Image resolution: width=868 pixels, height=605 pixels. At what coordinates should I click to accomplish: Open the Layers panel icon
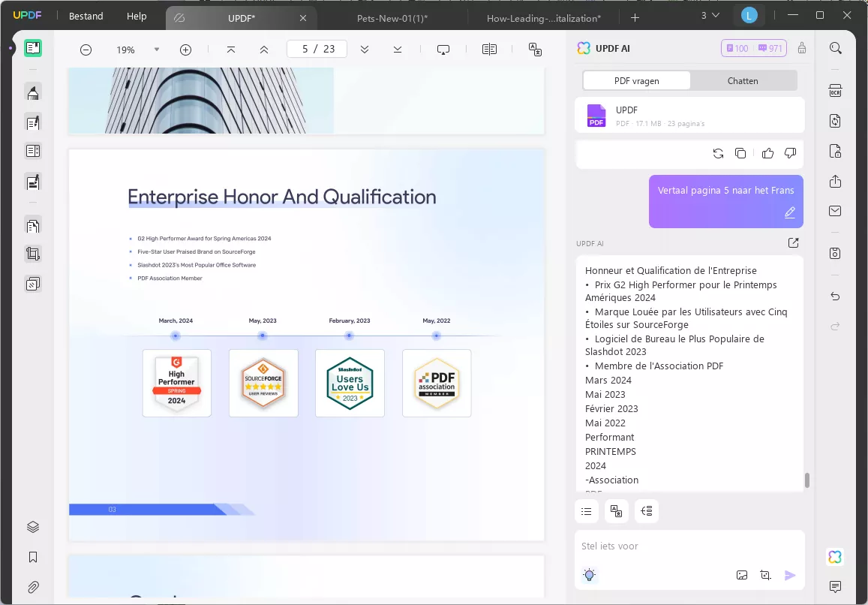[x=33, y=527]
